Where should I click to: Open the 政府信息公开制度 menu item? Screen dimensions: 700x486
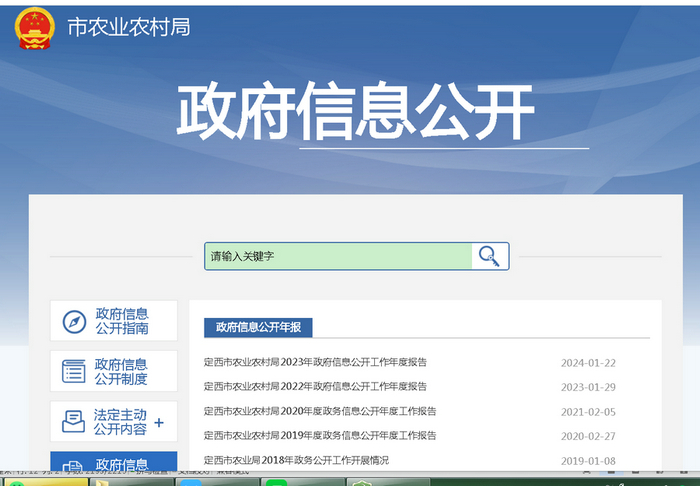tap(121, 371)
